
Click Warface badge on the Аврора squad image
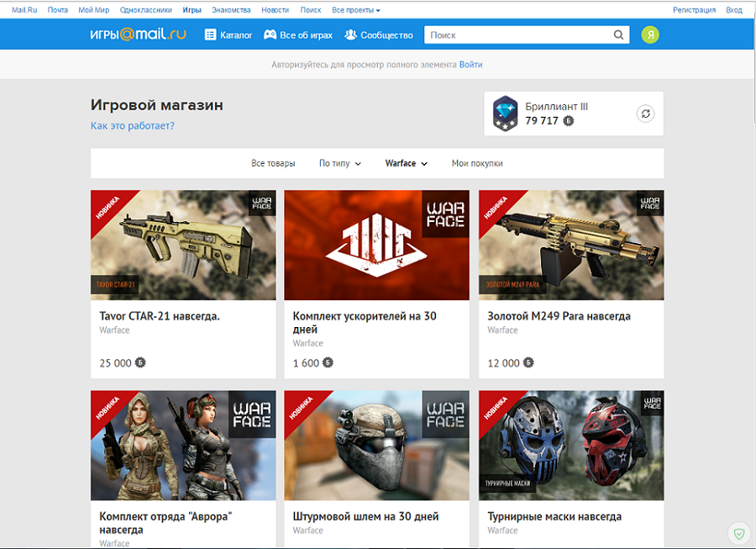coord(252,414)
